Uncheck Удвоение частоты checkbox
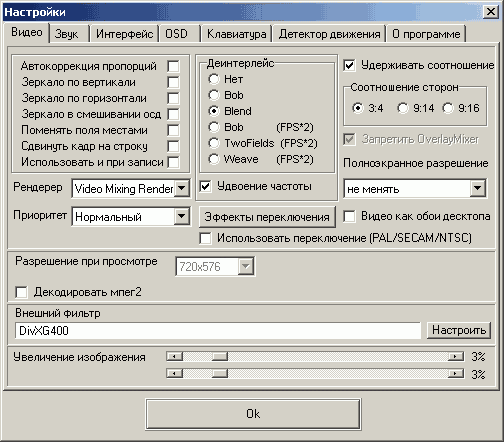Screen dimensions: 504x442 pos(205,186)
